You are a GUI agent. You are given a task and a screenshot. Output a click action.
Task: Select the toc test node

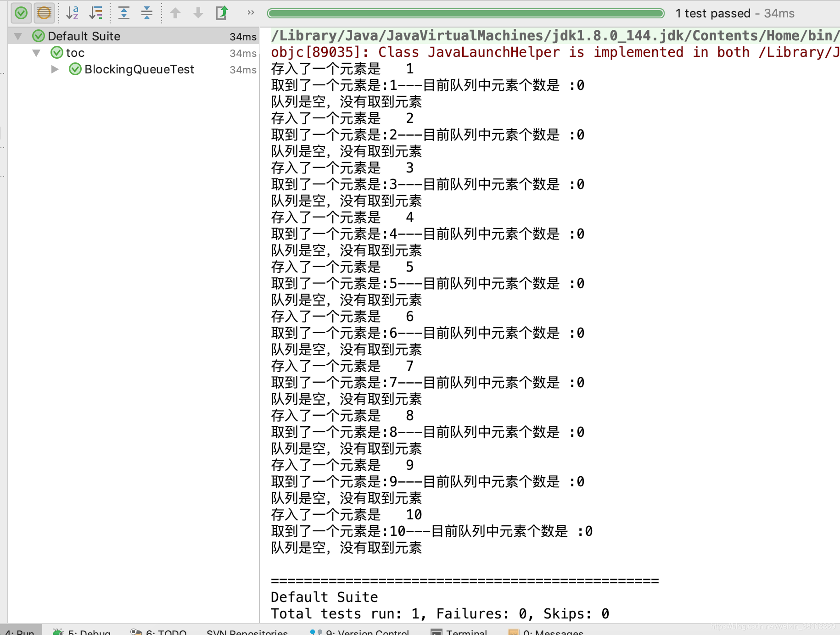click(134, 53)
